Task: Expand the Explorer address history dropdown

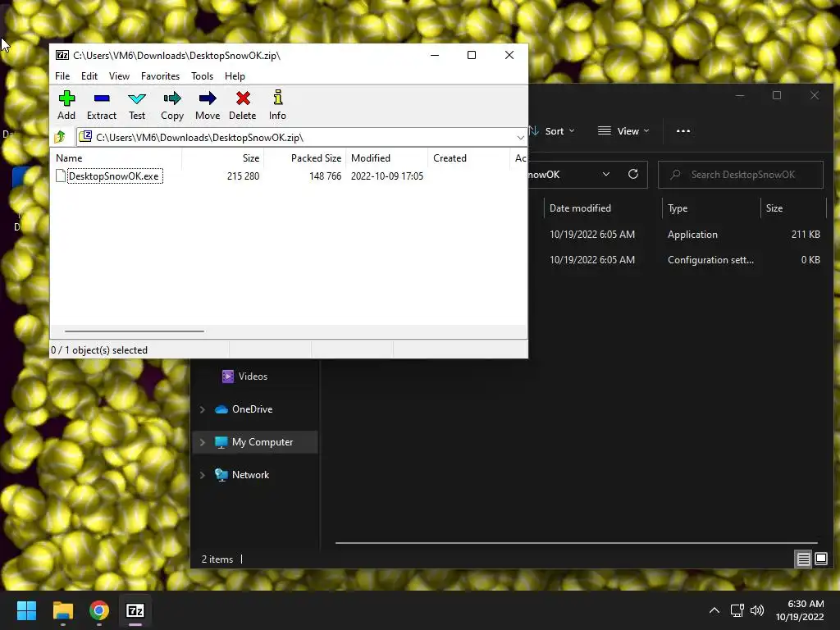Action: pyautogui.click(x=606, y=174)
